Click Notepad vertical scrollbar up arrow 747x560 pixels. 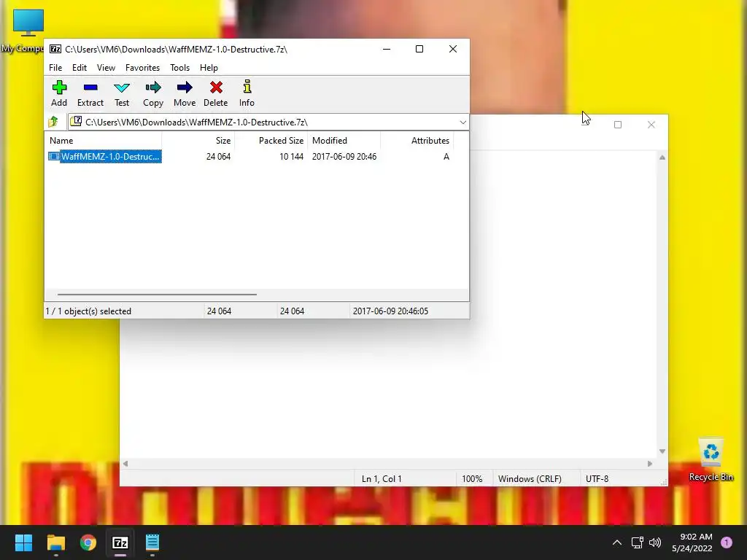[662, 157]
